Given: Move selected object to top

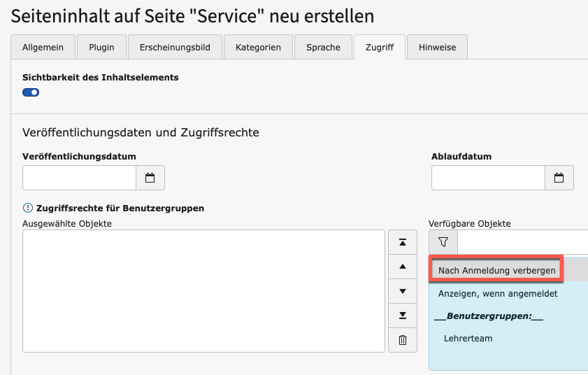Looking at the screenshot, I should point(403,242).
